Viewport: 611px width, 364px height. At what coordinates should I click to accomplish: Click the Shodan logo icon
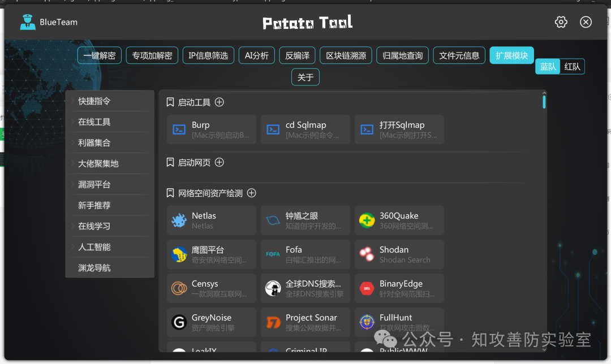pos(367,254)
